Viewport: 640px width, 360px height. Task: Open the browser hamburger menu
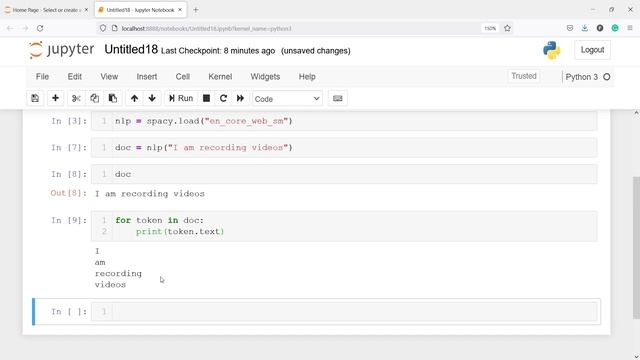(x=630, y=28)
